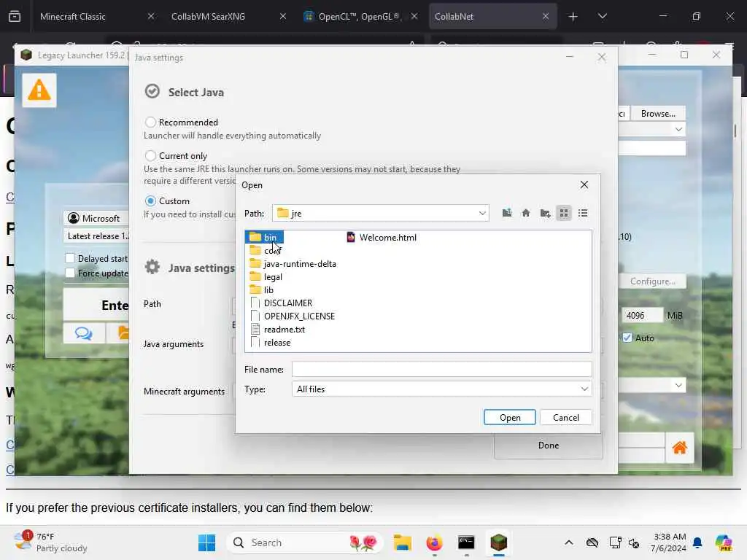Viewport: 747px width, 560px height.
Task: Click the orange home icon in launcher settings
Action: click(x=679, y=448)
